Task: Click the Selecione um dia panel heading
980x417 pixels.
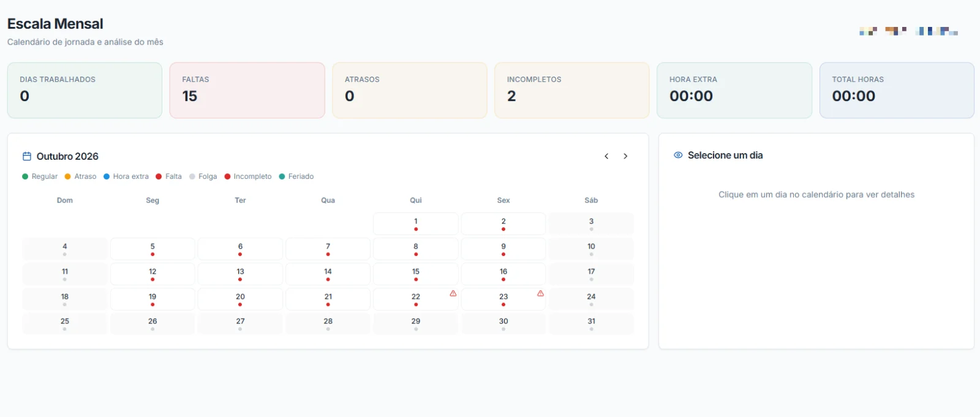Action: point(725,156)
